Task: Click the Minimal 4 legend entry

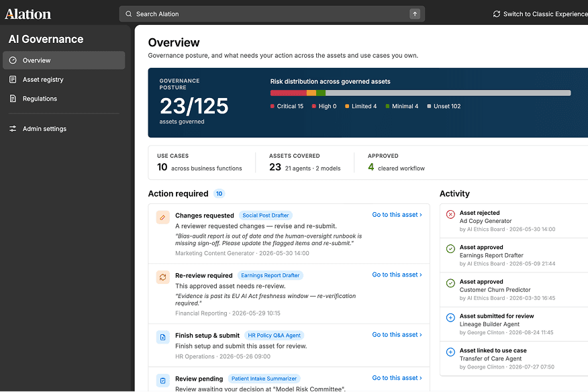Action: [401, 106]
